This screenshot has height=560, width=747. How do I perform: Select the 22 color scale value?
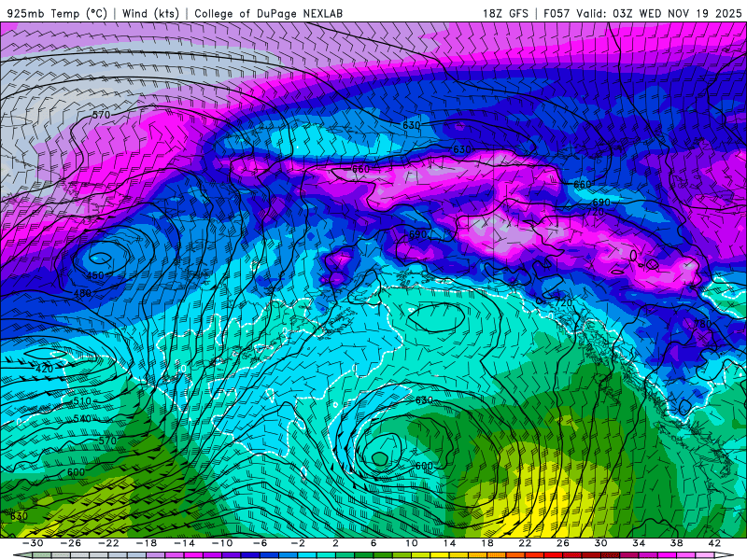pos(525,543)
